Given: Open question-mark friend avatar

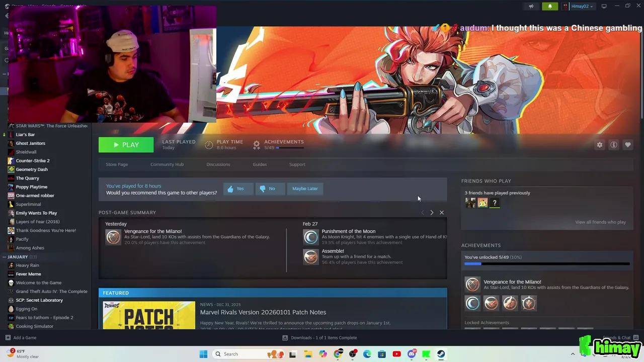Looking at the screenshot, I should [x=495, y=203].
